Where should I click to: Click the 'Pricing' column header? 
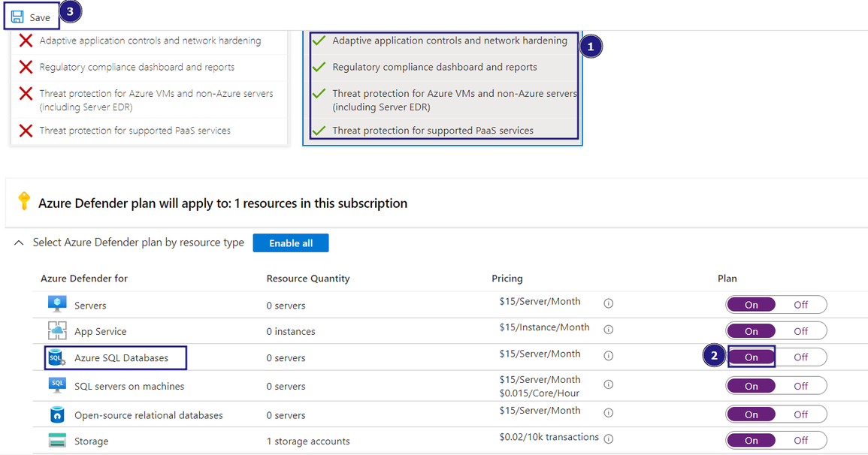tap(507, 278)
